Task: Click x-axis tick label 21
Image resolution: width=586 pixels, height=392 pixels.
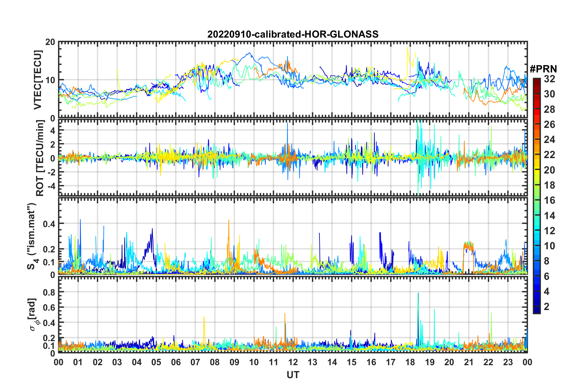Action: tap(469, 362)
